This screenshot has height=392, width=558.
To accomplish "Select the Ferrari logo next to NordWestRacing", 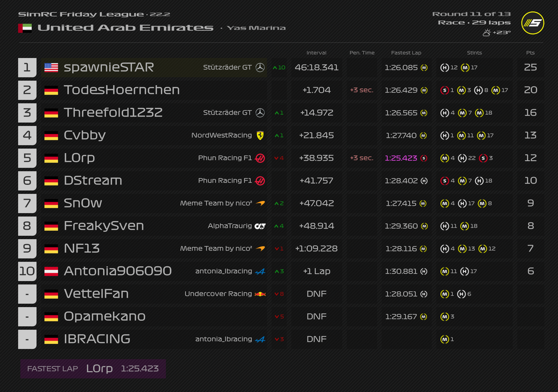I will [x=260, y=135].
